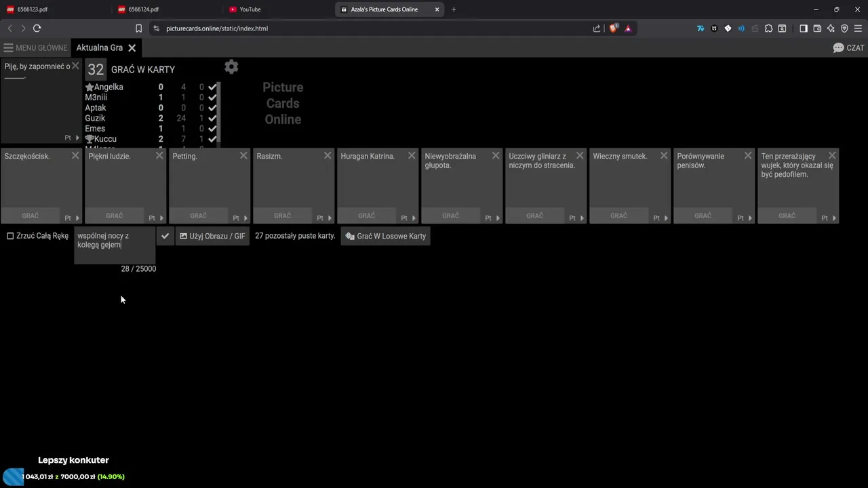Image resolution: width=868 pixels, height=488 pixels.
Task: Open the Brave Wallet icon
Action: click(x=817, y=28)
